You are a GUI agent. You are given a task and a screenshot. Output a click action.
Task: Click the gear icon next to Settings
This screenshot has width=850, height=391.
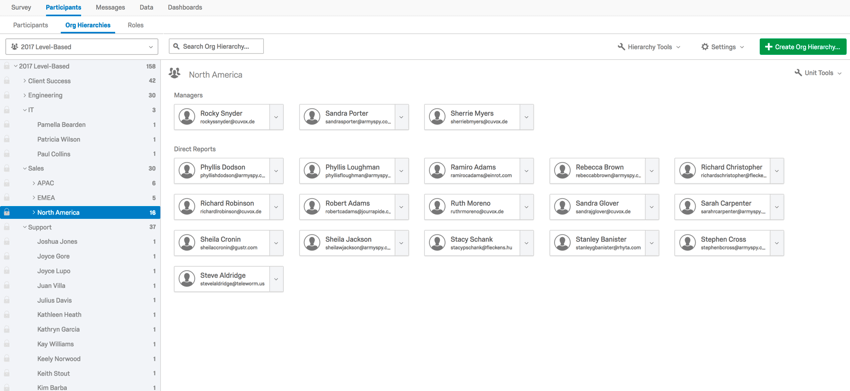(705, 47)
